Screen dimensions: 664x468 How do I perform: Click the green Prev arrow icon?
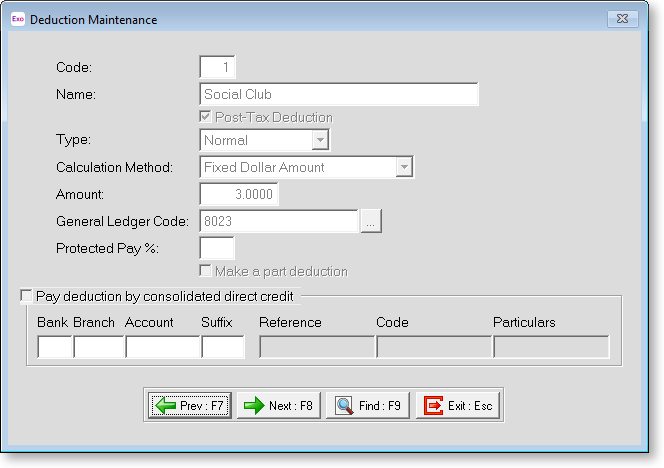166,406
